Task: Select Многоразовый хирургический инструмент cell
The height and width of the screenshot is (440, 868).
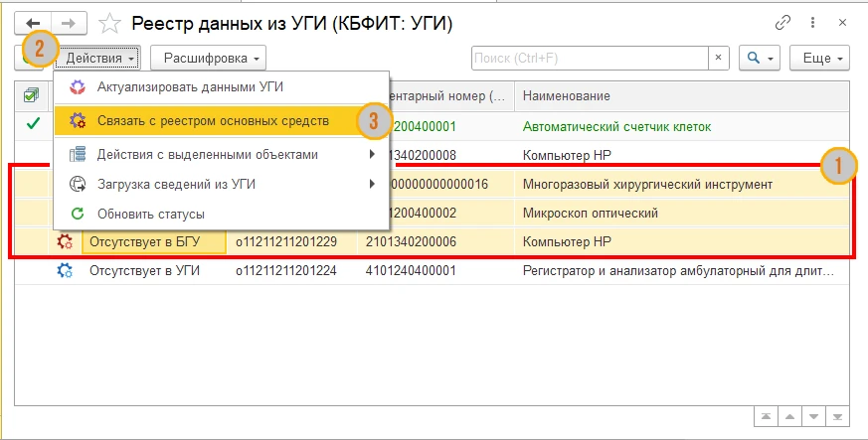Action: pos(681,184)
